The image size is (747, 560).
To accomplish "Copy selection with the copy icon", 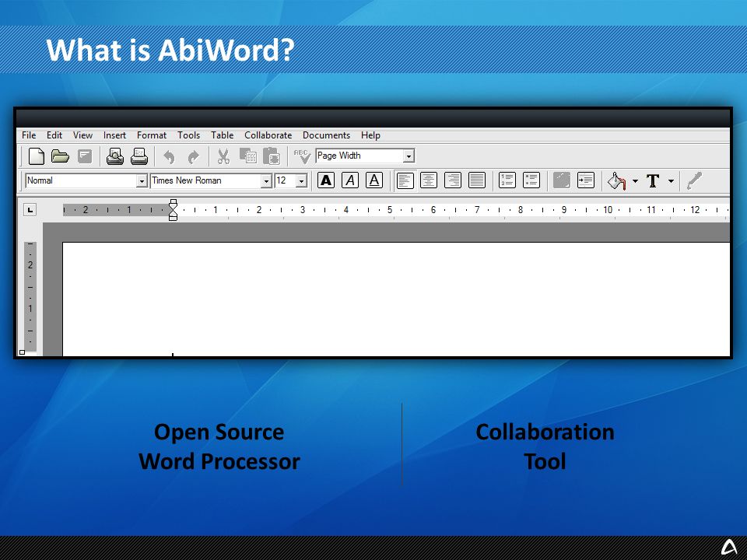I will (247, 156).
